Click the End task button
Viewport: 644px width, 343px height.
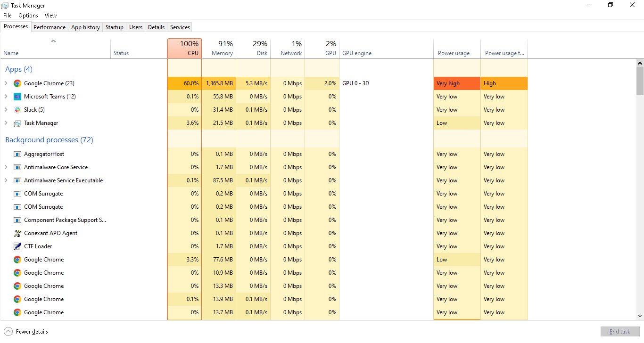[619, 332]
